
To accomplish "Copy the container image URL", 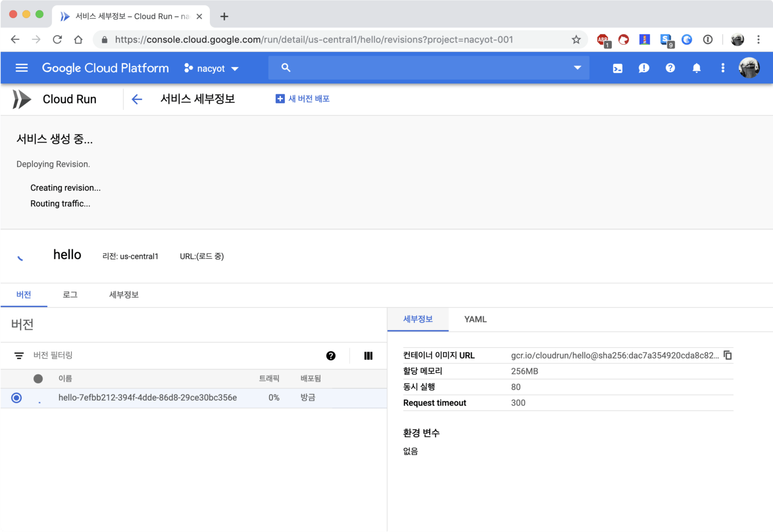I will 728,355.
